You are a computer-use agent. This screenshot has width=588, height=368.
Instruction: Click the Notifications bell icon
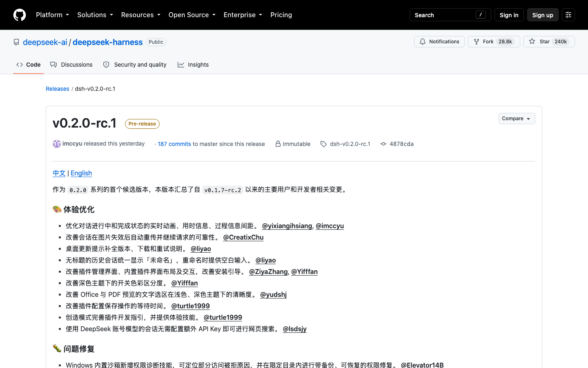click(423, 42)
